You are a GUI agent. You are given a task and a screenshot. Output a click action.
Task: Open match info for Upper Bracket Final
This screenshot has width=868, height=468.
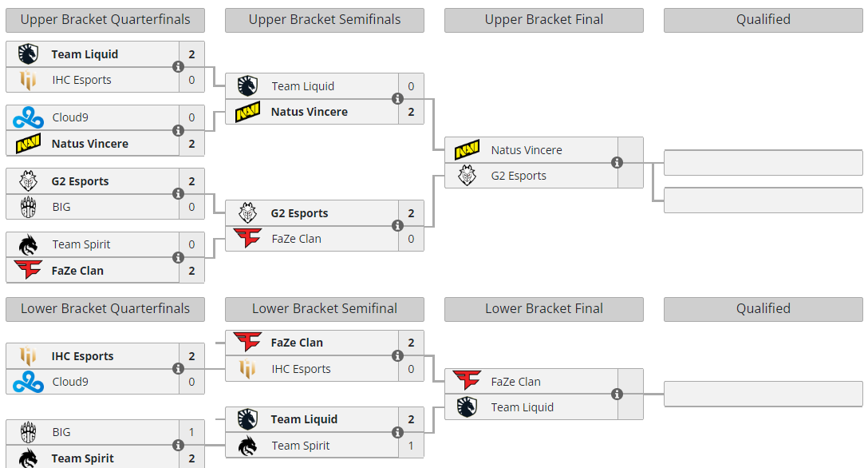(617, 163)
